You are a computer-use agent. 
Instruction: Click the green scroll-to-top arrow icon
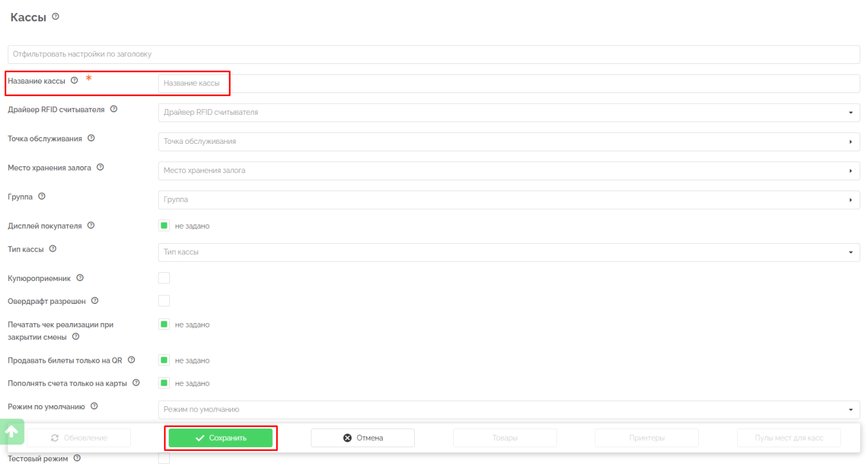click(12, 431)
